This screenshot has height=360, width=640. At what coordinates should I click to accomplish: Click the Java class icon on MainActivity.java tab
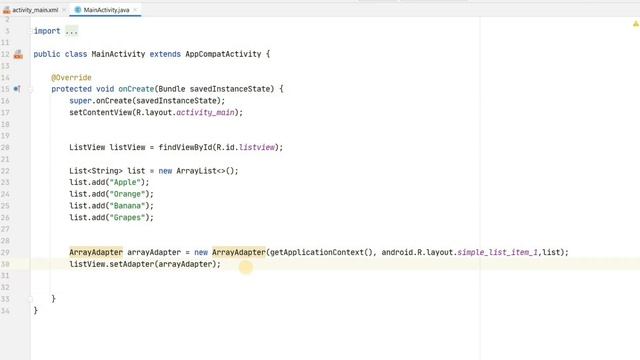[x=78, y=10]
